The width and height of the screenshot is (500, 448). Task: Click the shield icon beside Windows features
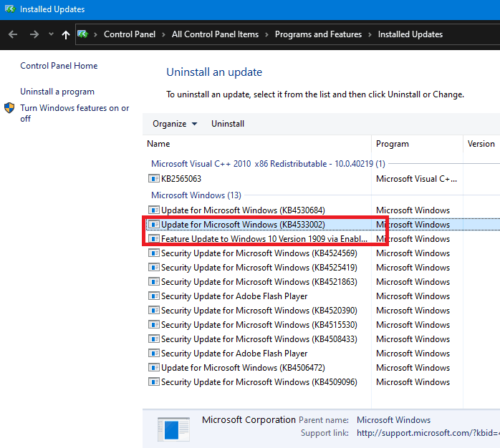pos(9,107)
